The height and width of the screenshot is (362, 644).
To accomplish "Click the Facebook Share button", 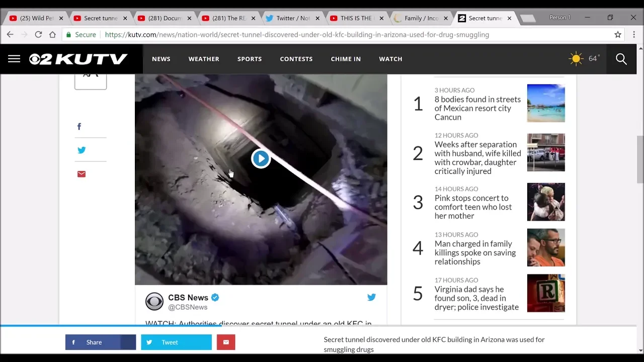I will click(x=100, y=342).
